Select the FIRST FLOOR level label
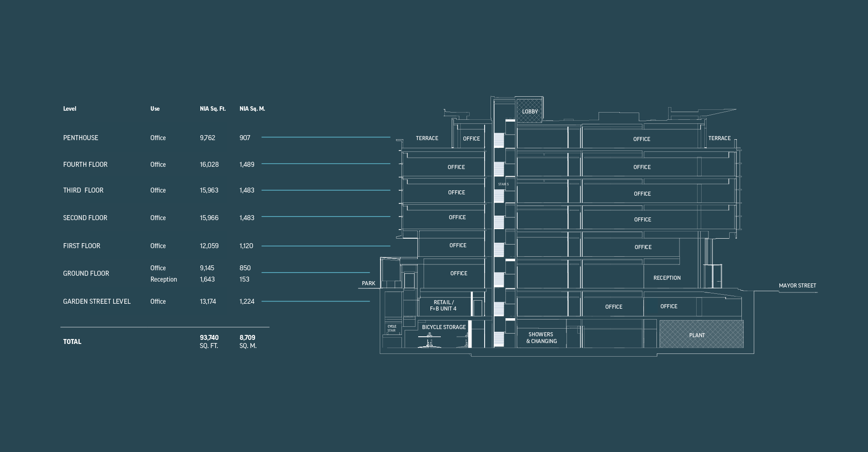868x452 pixels. click(81, 246)
